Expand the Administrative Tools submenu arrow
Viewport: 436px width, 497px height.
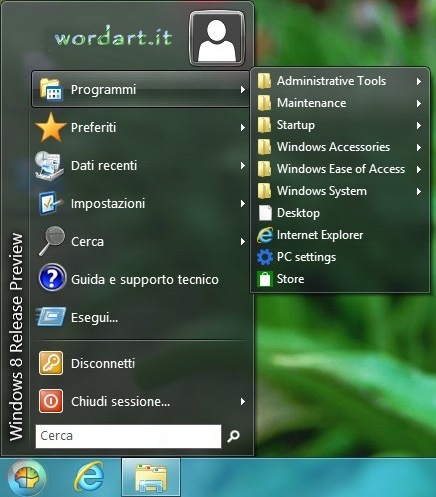click(x=419, y=81)
